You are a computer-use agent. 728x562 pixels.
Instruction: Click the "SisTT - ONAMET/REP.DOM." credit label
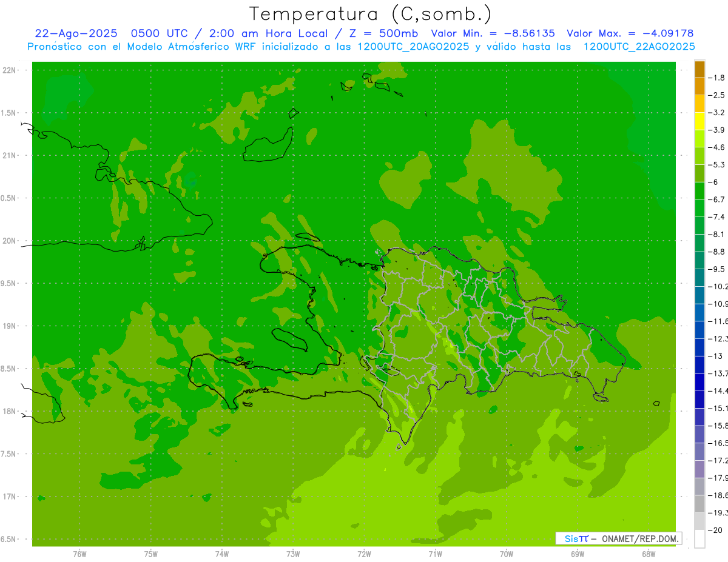pos(618,538)
